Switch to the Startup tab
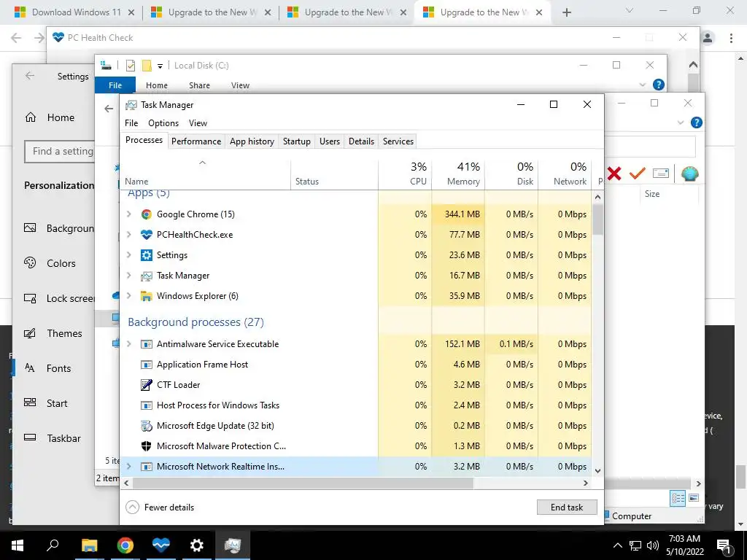Screen dimensions: 747x560 coord(297,141)
